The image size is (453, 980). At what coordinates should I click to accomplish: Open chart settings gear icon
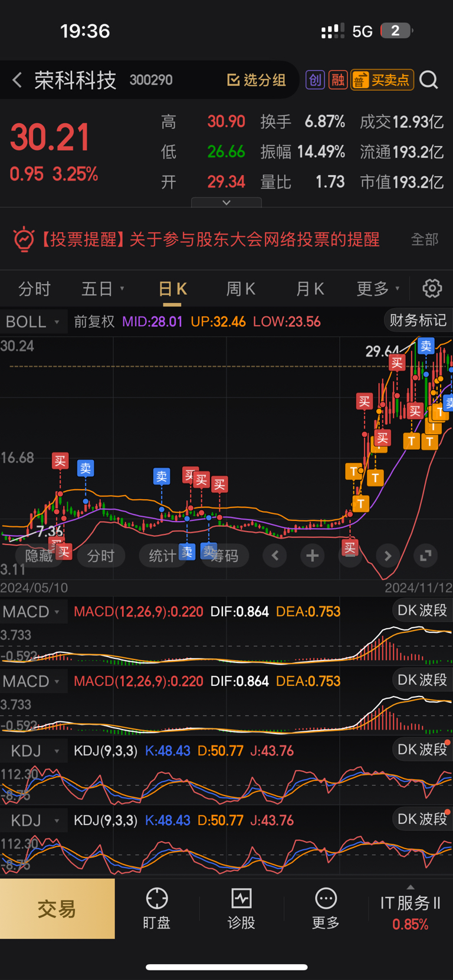coord(432,288)
